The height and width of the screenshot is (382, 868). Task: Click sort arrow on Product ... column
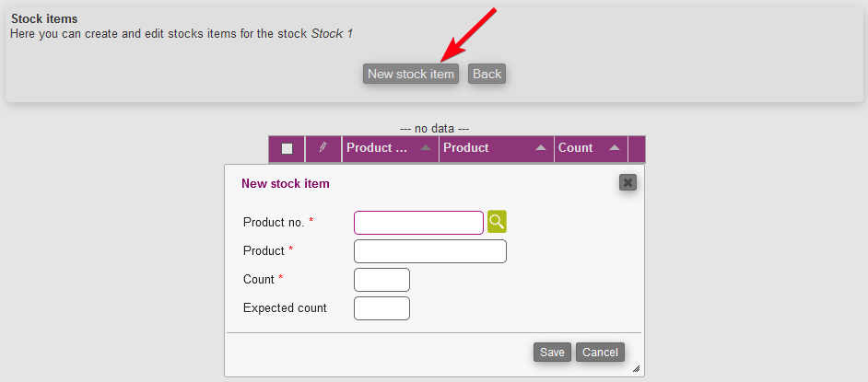425,148
